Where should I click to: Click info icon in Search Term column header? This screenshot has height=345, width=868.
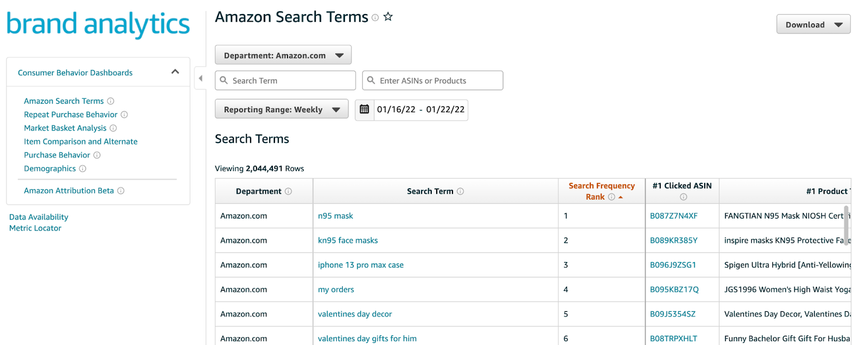[461, 191]
